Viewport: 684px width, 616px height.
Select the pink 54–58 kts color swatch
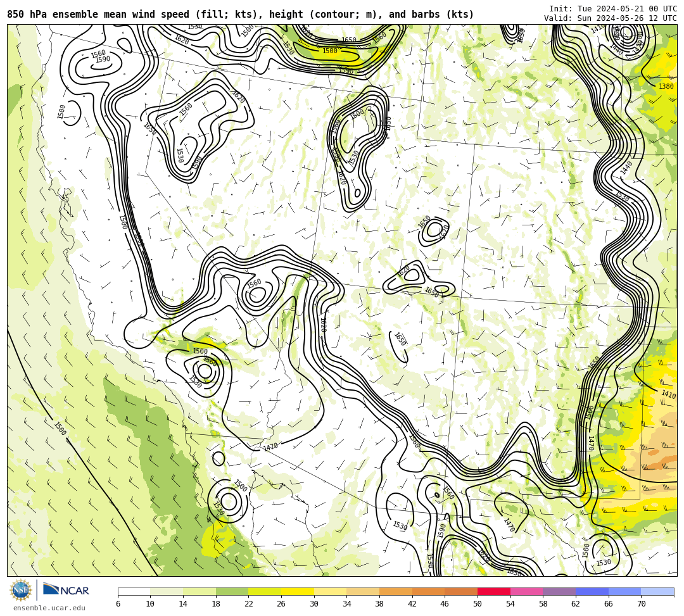coord(526,591)
